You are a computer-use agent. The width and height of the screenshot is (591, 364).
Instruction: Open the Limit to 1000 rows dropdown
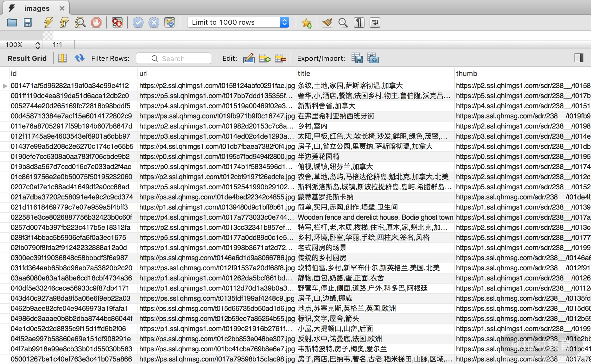pos(238,22)
